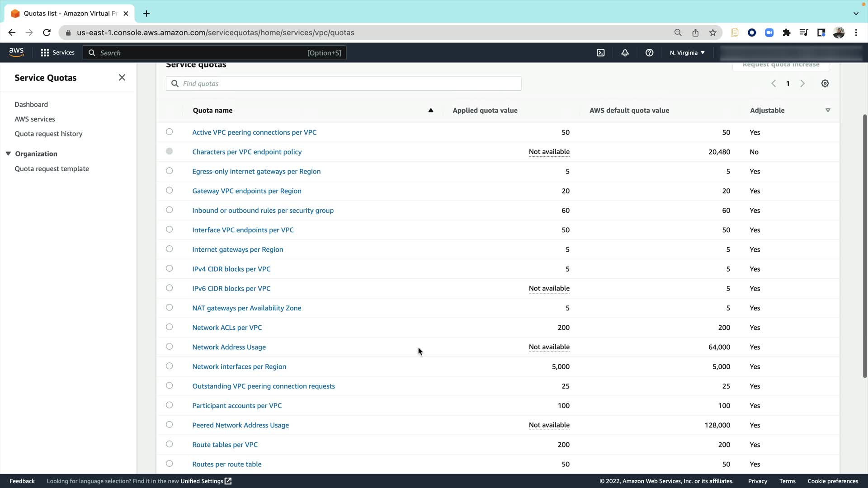The image size is (868, 488).
Task: Open Quota request history in sidebar
Action: 48,134
